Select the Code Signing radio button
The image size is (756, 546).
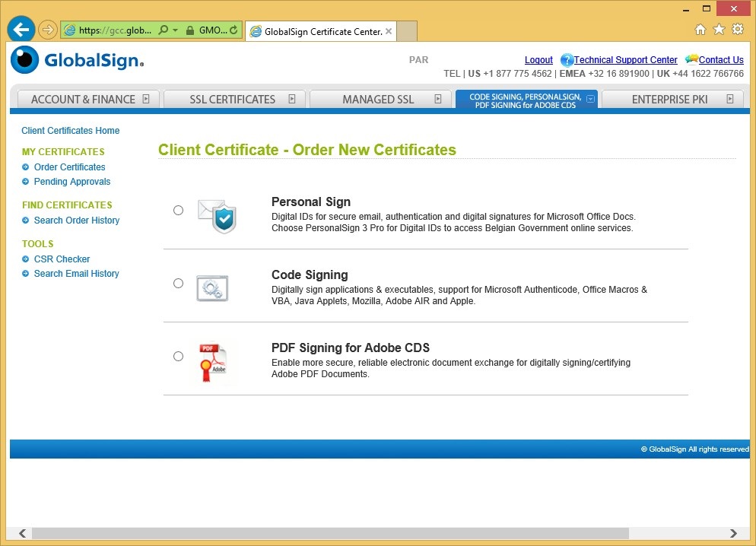(179, 284)
